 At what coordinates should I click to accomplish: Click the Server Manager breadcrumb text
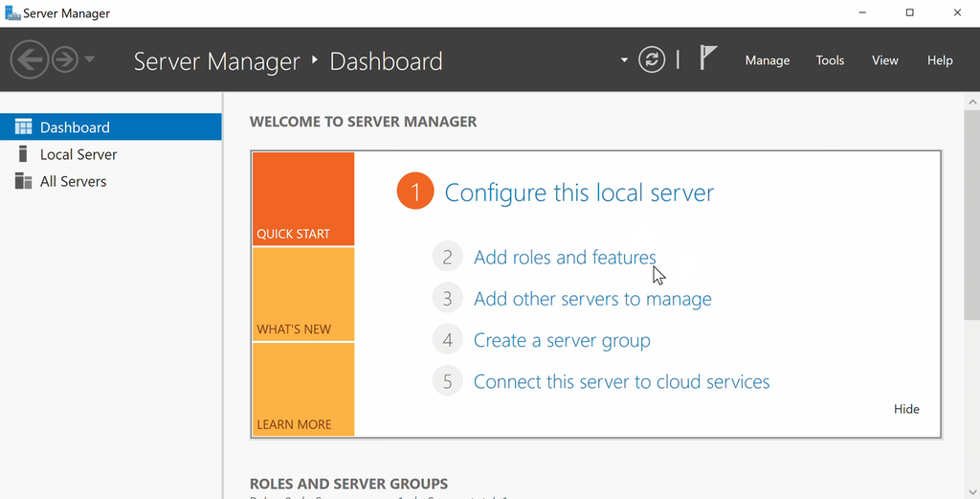(217, 61)
